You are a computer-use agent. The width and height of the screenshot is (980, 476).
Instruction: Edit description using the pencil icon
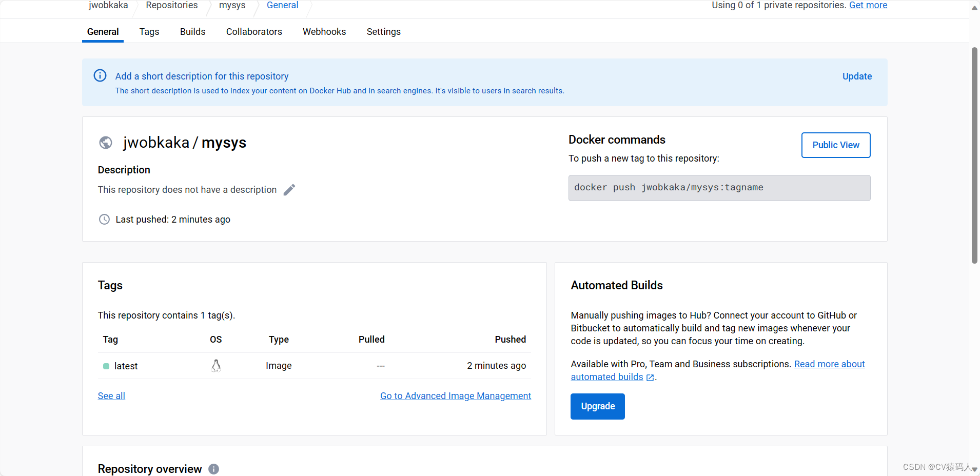(289, 190)
